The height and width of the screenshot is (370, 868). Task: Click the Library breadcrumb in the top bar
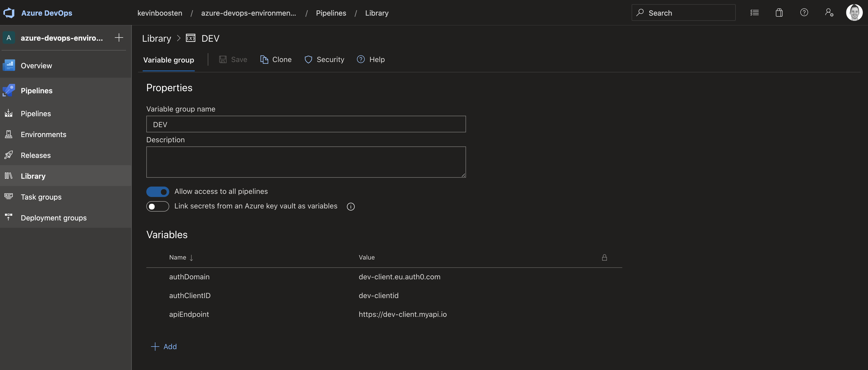tap(377, 13)
